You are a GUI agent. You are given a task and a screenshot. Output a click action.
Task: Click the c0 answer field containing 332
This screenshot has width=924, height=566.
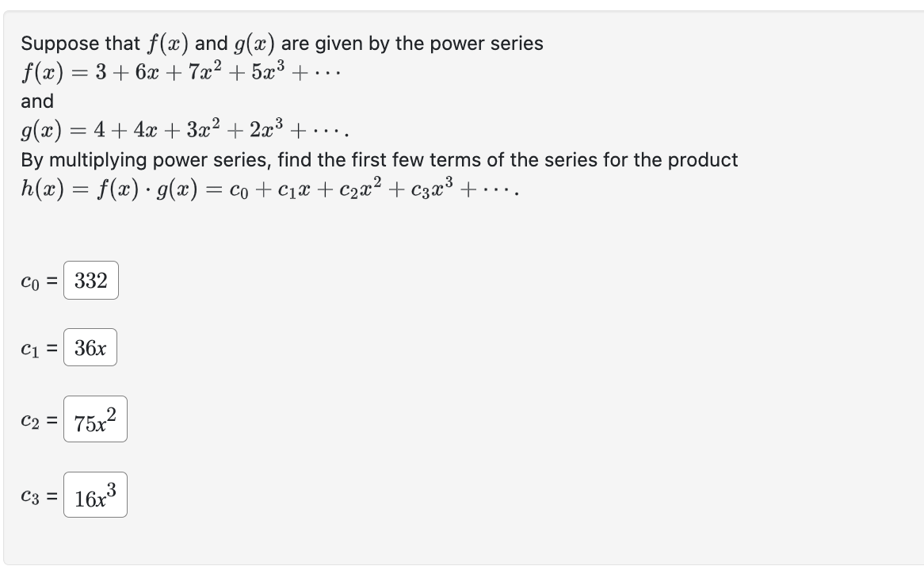pos(90,280)
